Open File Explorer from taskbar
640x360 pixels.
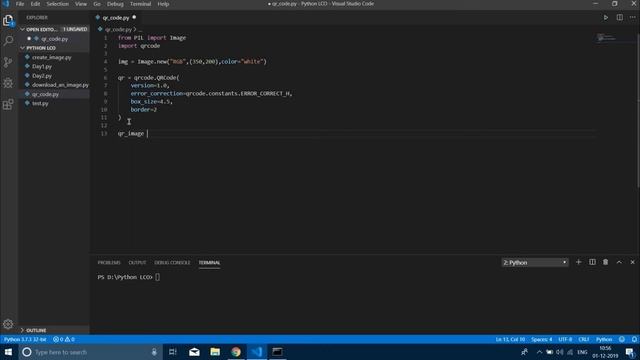pyautogui.click(x=215, y=352)
